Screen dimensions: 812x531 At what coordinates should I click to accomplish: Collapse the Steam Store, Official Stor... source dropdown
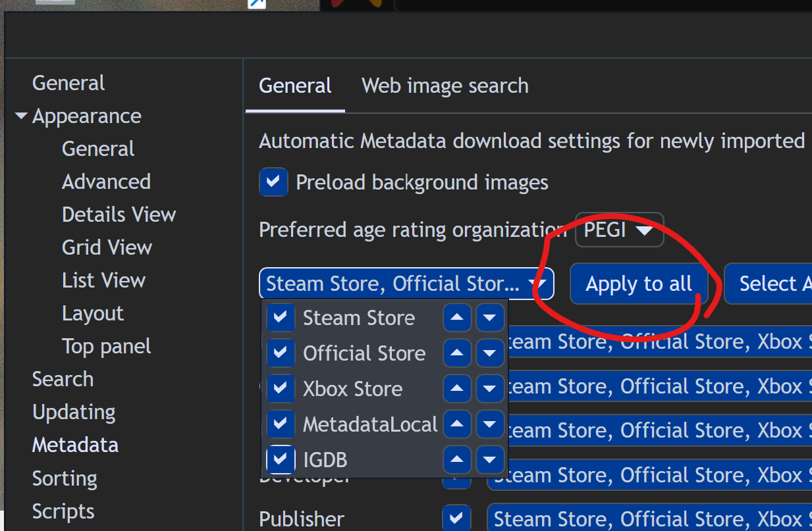click(406, 284)
